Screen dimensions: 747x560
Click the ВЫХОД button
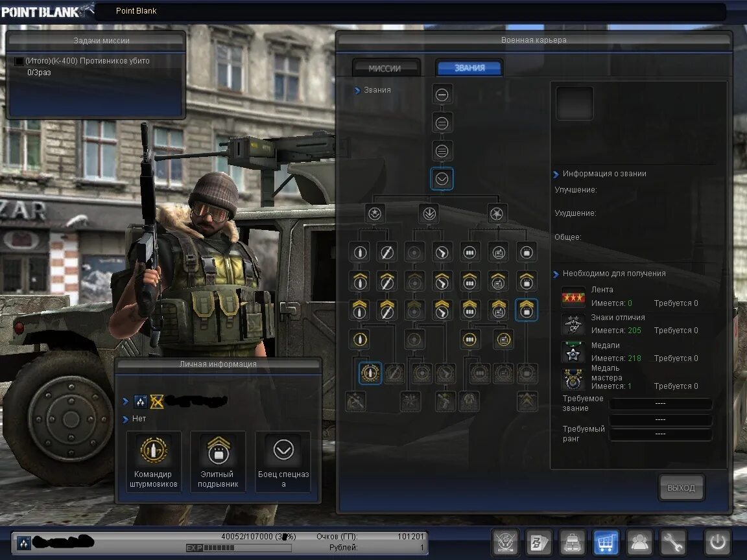click(681, 487)
